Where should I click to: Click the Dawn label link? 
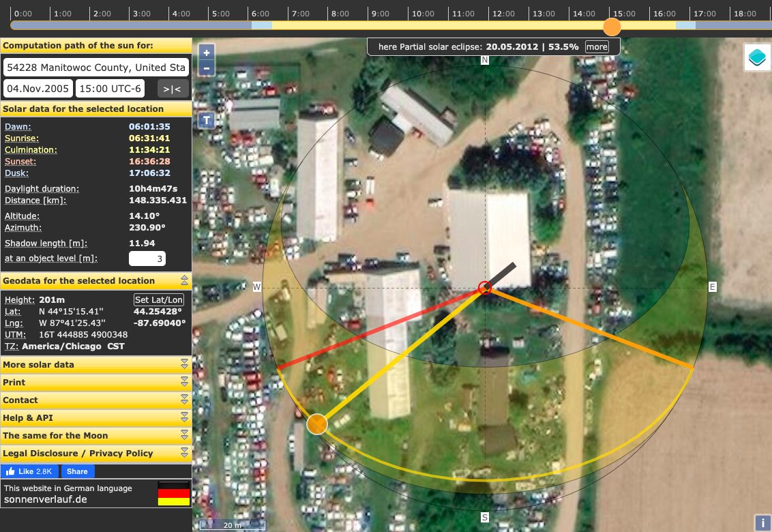pyautogui.click(x=18, y=127)
